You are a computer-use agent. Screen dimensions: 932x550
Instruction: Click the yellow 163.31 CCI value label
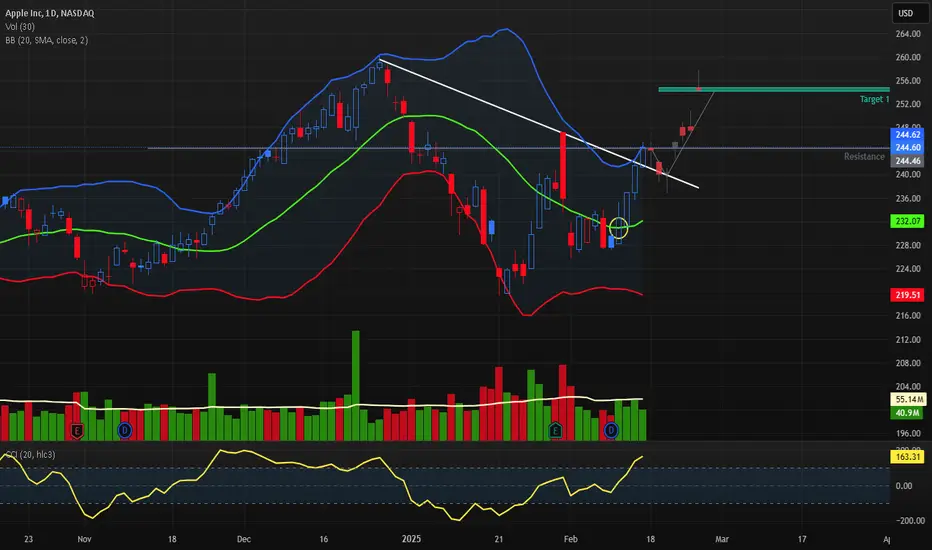(x=908, y=457)
